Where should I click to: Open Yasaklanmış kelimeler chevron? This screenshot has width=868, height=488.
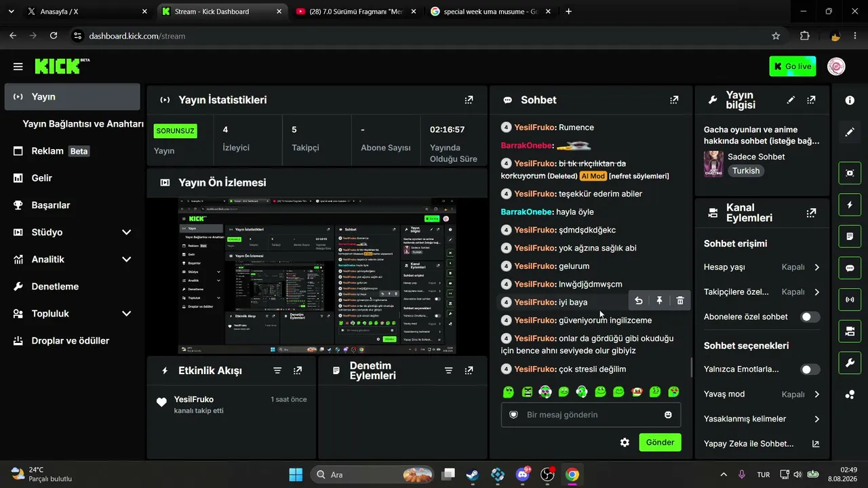pos(816,419)
